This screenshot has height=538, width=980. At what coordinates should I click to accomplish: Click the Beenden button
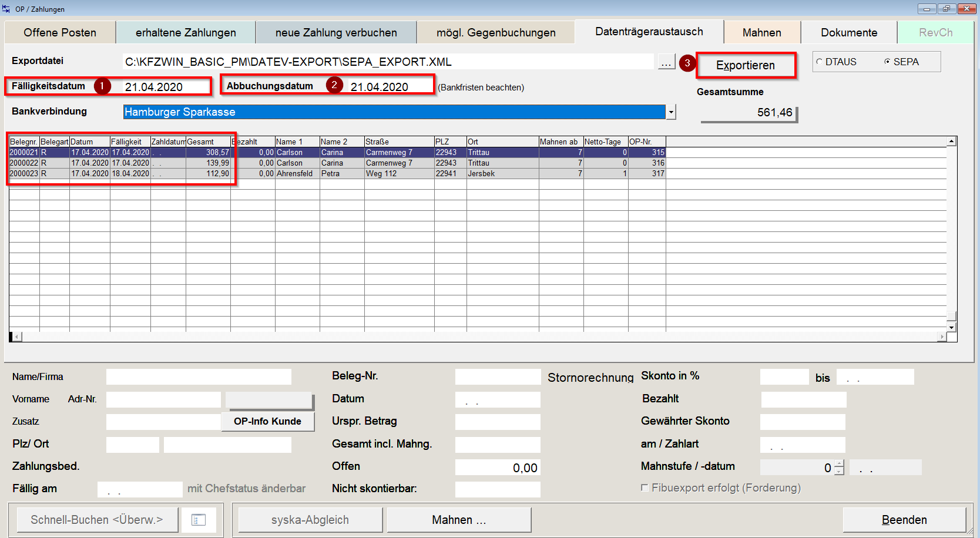pos(904,520)
